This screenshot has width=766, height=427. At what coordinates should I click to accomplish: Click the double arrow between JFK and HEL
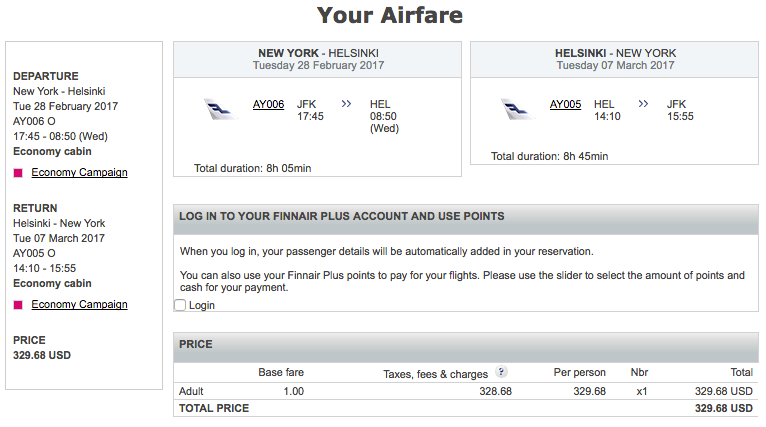coord(346,104)
